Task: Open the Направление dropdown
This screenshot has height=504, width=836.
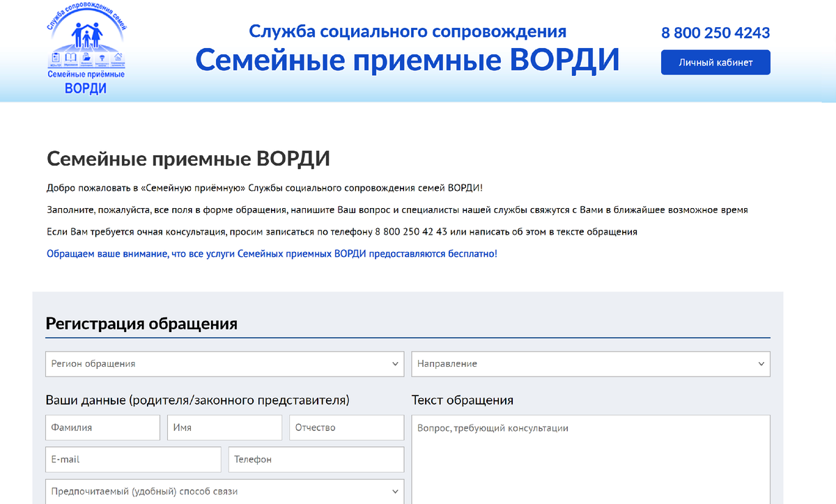Action: coord(591,364)
